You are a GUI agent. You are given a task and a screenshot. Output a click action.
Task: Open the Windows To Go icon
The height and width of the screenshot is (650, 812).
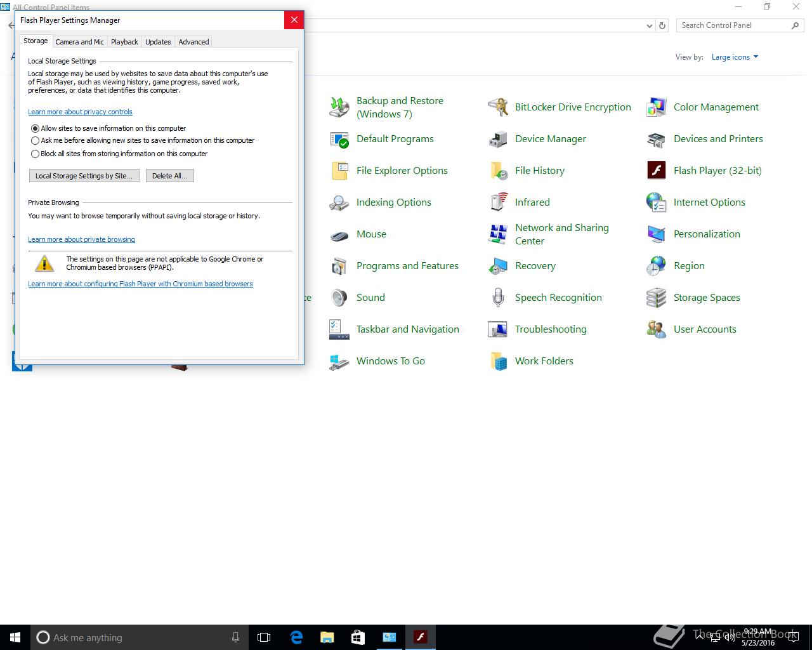coord(339,361)
